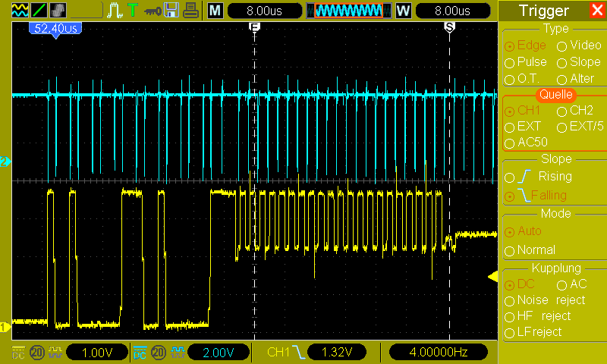Click the 52.40us horizontal position marker
This screenshot has width=607, height=364.
tap(55, 30)
